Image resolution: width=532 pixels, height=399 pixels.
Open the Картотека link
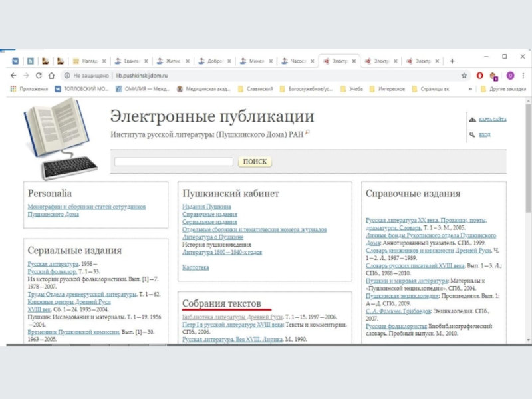tap(196, 267)
